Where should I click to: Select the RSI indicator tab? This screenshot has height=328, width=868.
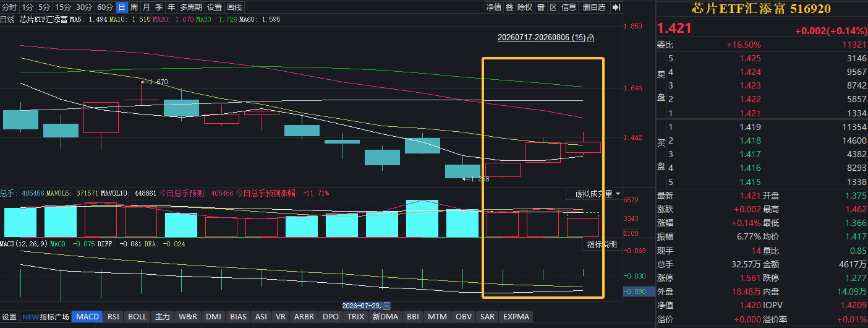114,317
